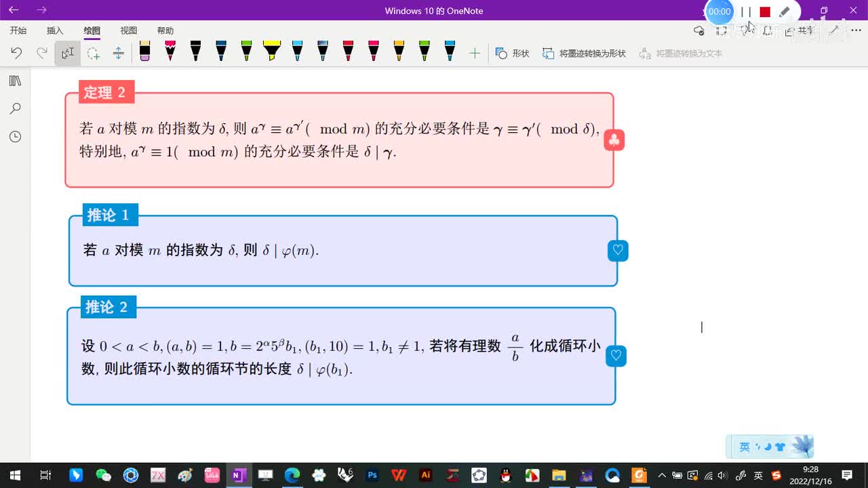Open the 插入 ribbon tab
The image size is (868, 488).
click(55, 30)
